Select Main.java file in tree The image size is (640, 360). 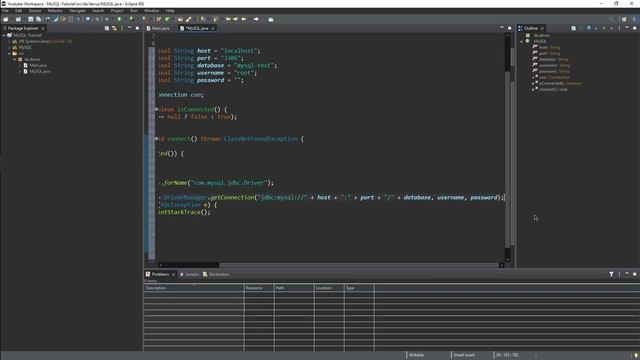[x=38, y=65]
